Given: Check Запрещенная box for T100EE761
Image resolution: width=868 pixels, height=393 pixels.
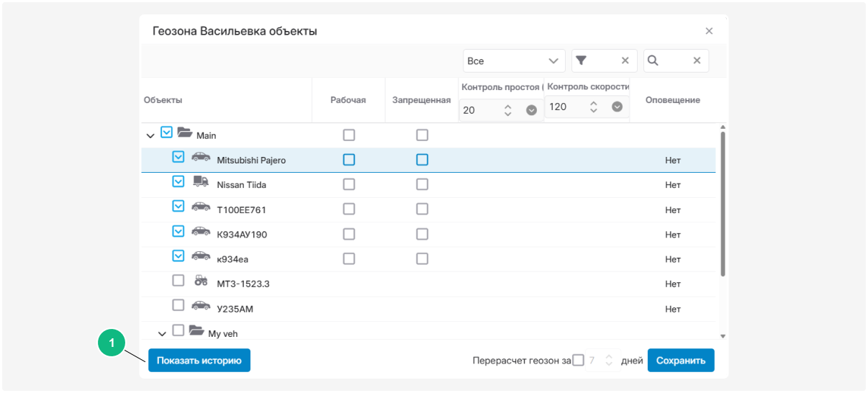Looking at the screenshot, I should pyautogui.click(x=422, y=209).
